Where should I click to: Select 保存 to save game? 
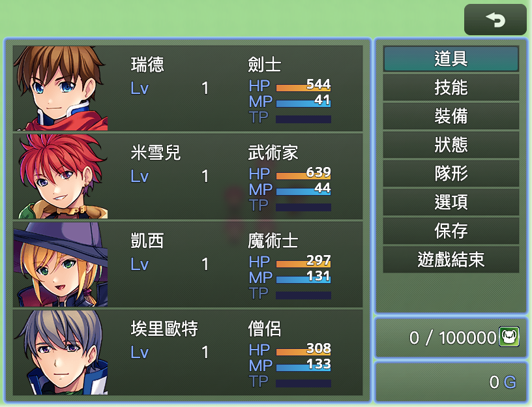pos(451,231)
